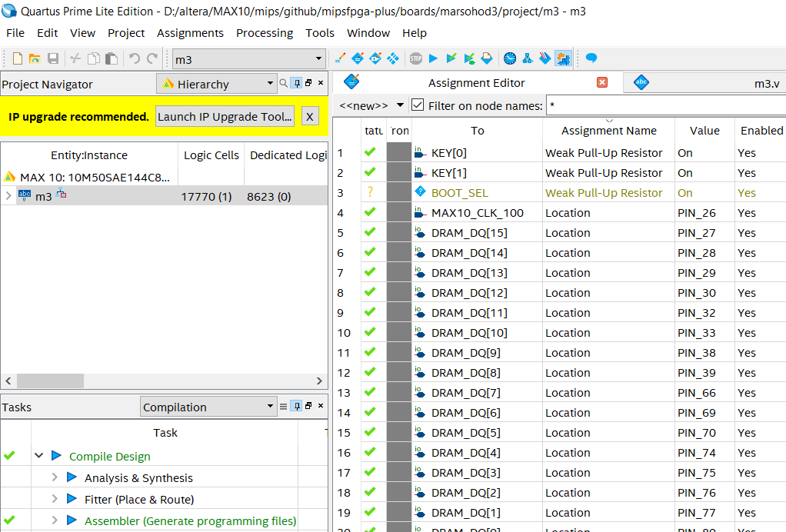Open the Assignment Editor toolbar icon
This screenshot has width=786, height=532.
click(358, 58)
